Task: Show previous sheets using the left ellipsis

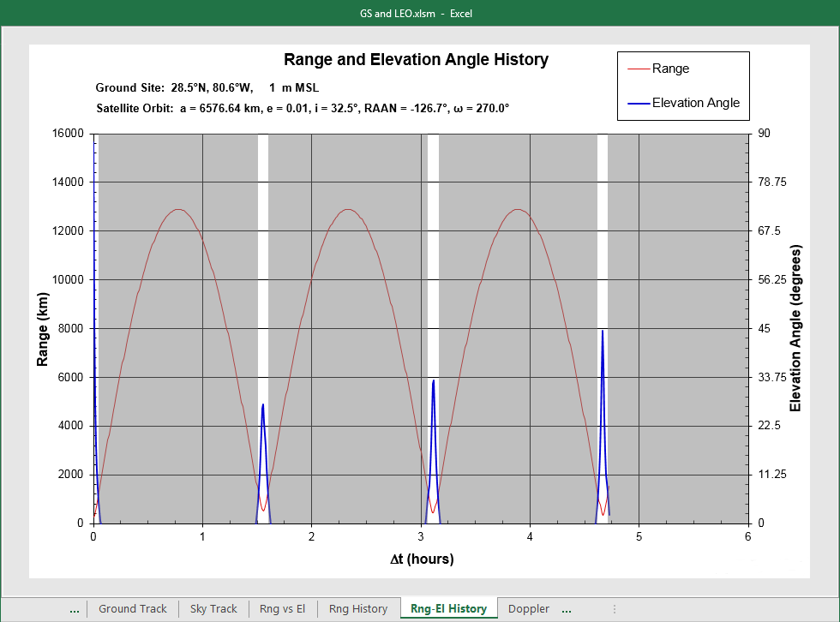Action: click(75, 608)
